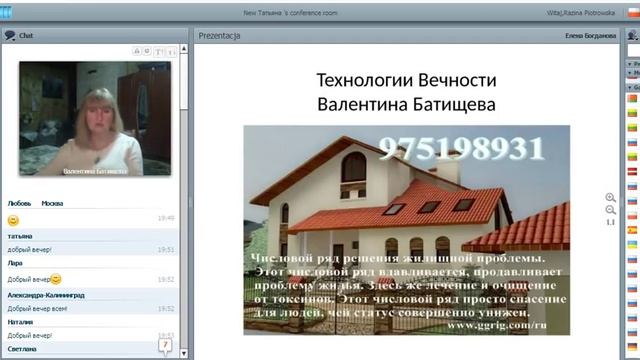Open the unread messages bubble showing 7

[x=165, y=346]
